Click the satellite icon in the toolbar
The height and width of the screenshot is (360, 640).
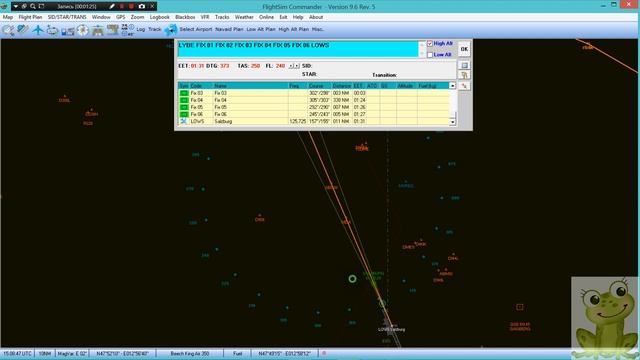[23, 29]
